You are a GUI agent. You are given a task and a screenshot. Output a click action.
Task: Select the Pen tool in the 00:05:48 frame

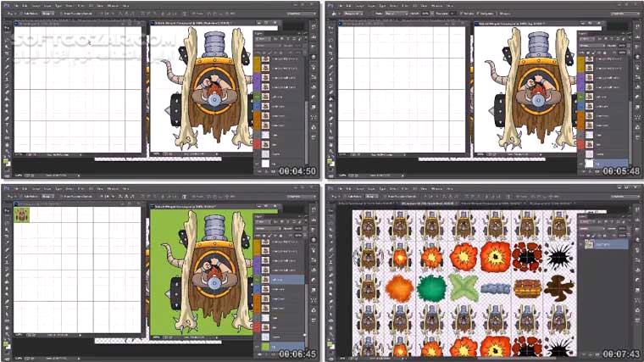point(331,119)
